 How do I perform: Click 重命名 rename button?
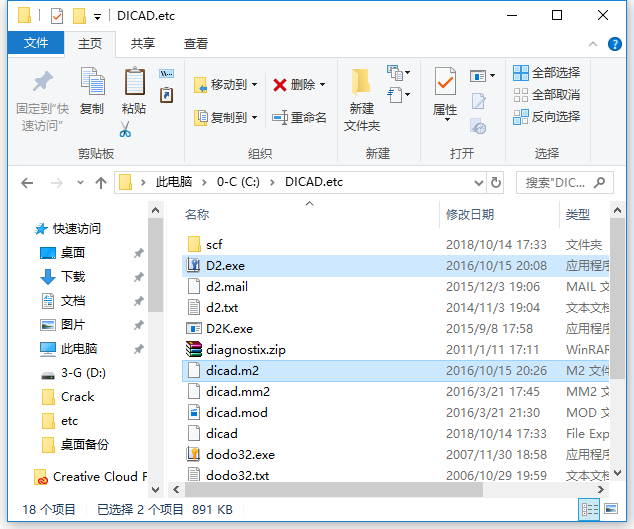(x=299, y=118)
